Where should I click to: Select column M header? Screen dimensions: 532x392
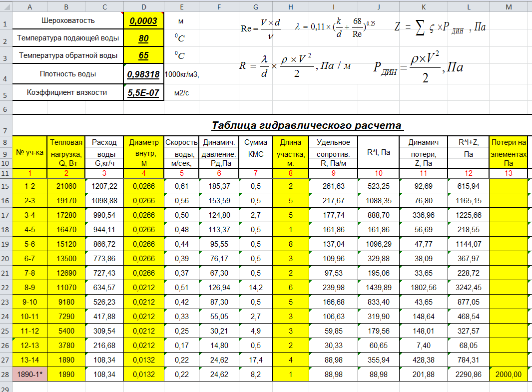point(508,7)
